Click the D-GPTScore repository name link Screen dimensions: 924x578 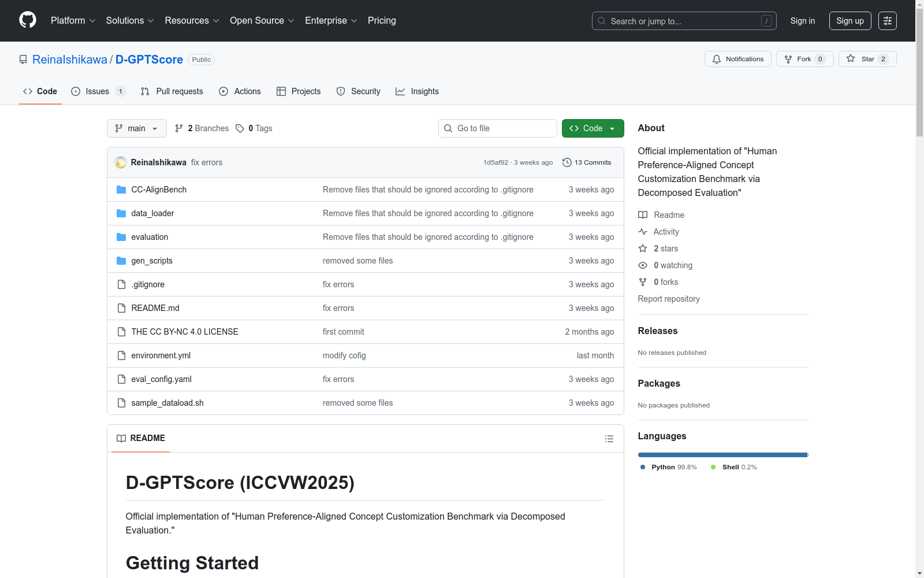click(149, 60)
